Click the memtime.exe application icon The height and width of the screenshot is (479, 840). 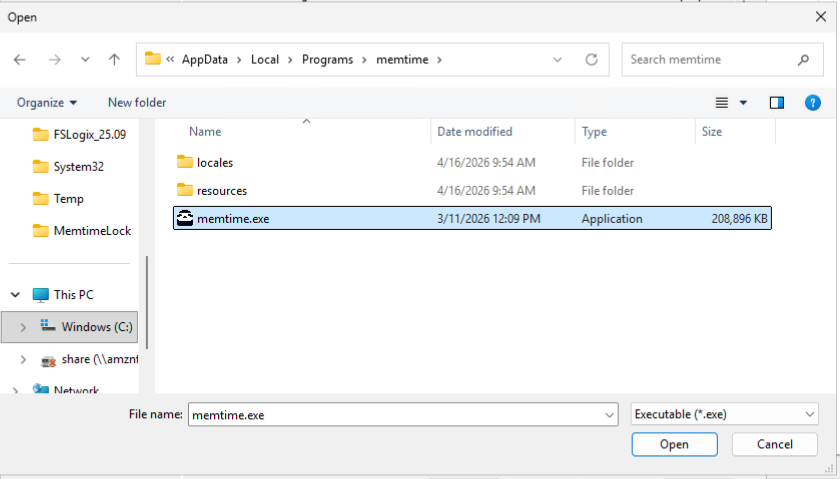coord(185,218)
